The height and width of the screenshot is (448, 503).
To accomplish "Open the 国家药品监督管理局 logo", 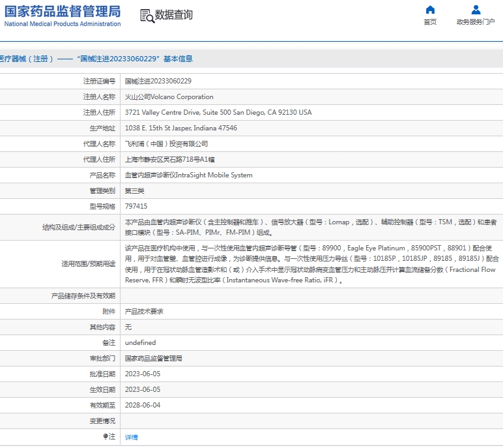I will 63,16.
